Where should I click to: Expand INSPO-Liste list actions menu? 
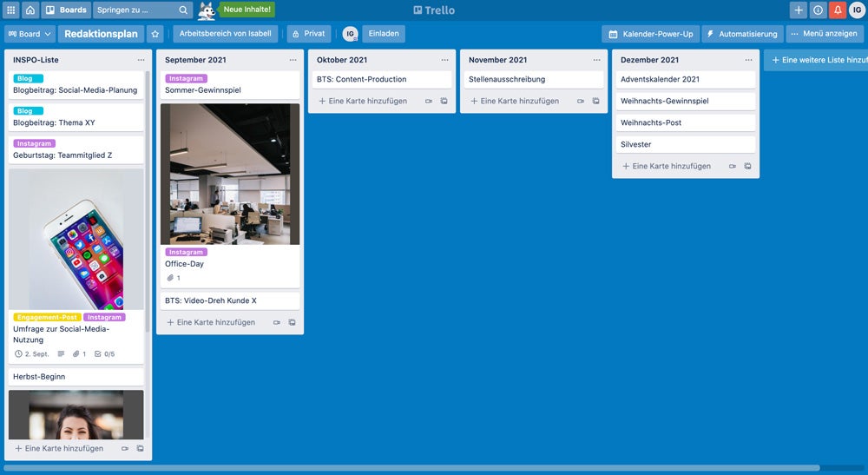click(x=141, y=60)
